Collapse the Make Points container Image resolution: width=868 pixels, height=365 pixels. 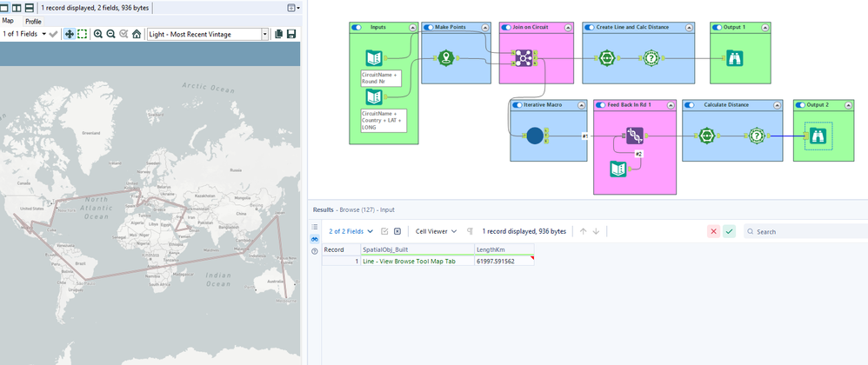(x=485, y=27)
